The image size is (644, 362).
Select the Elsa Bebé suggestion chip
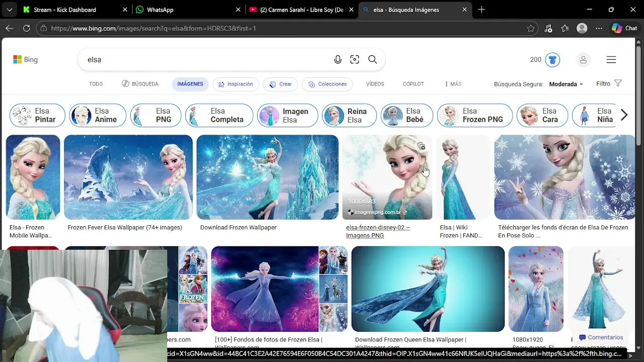407,115
